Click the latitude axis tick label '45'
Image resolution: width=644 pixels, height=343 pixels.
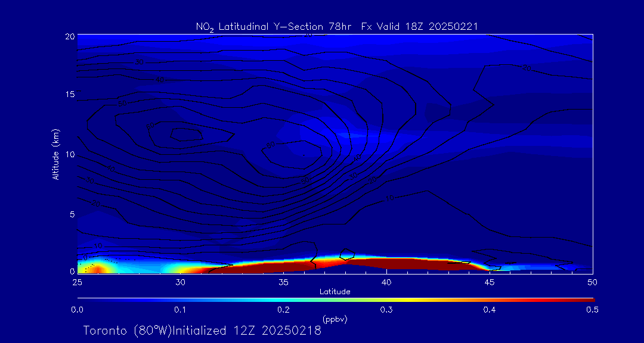coord(489,282)
